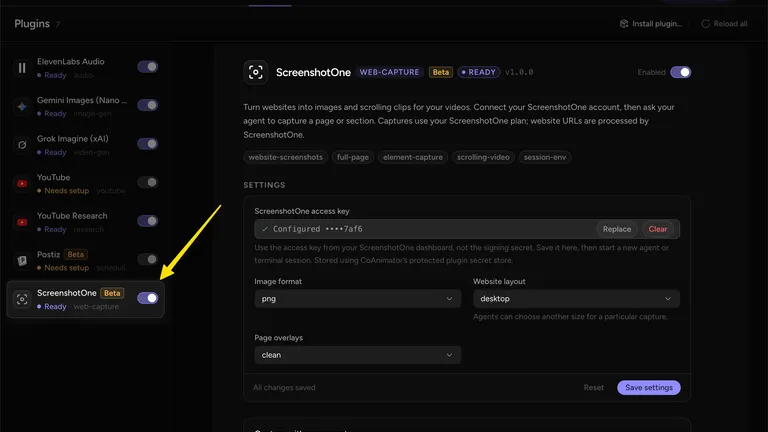
Task: Click the Postiz plugin icon
Action: tap(22, 261)
